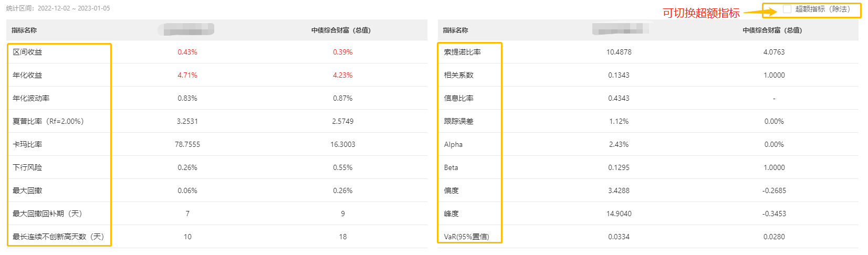The image size is (868, 255).
Task: Select the 跟踪误差 row label
Action: (458, 121)
